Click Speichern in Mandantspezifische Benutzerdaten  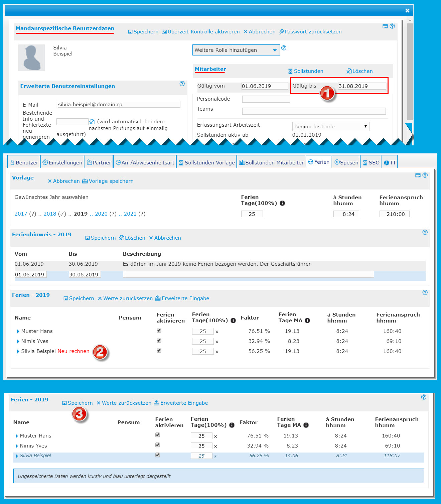143,32
